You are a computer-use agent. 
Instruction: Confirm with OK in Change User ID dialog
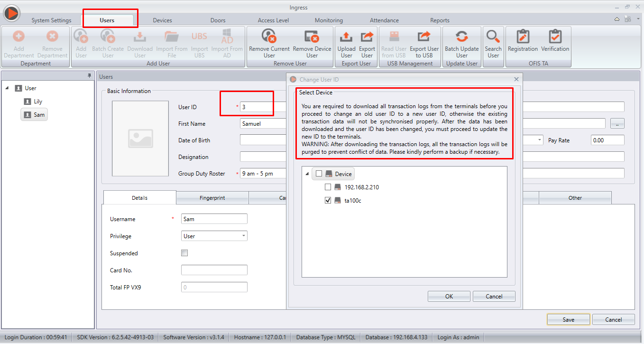coord(449,296)
